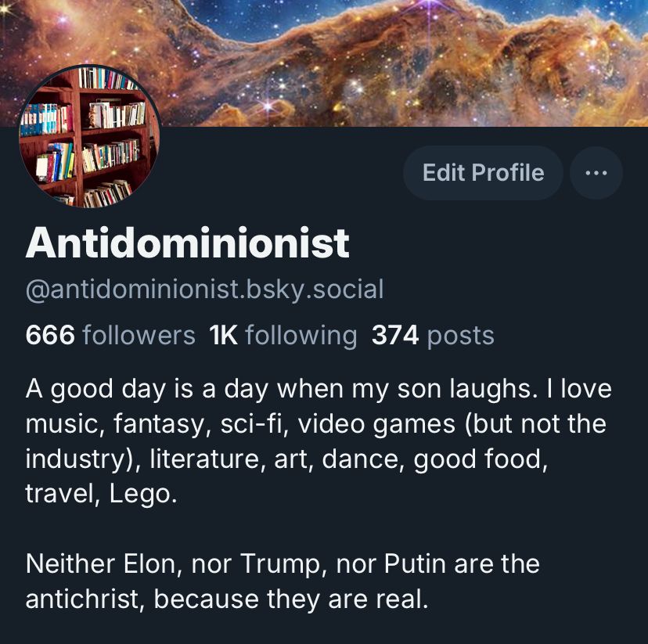648x644 pixels.
Task: Click the bright star at banner's left edge
Action: tap(3, 8)
